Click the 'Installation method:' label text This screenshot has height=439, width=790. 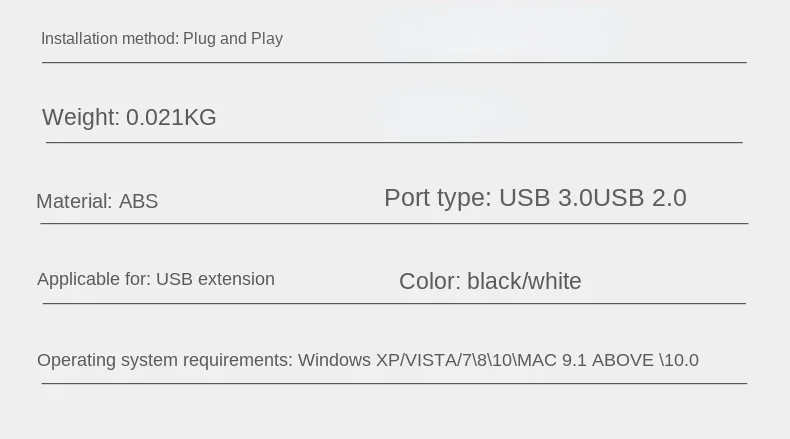[110, 39]
